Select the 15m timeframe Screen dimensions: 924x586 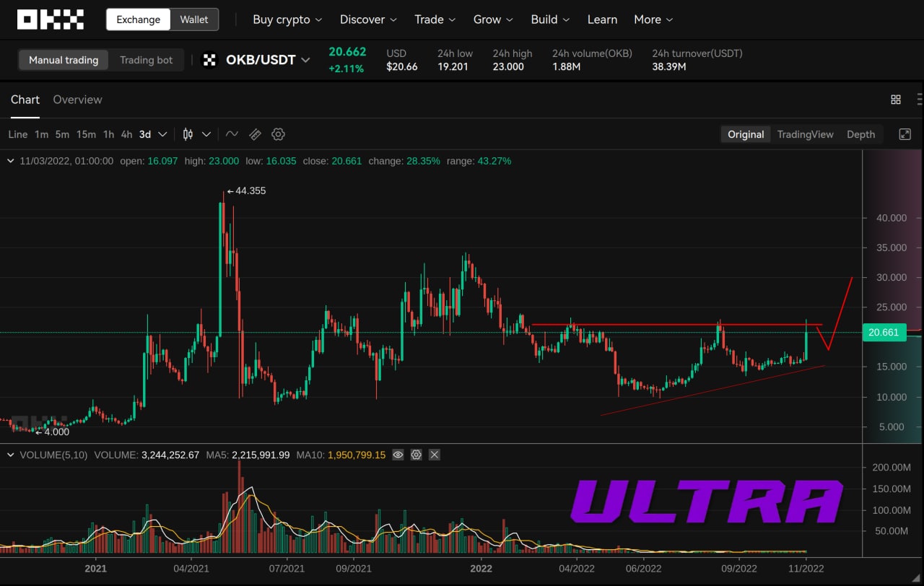point(86,134)
